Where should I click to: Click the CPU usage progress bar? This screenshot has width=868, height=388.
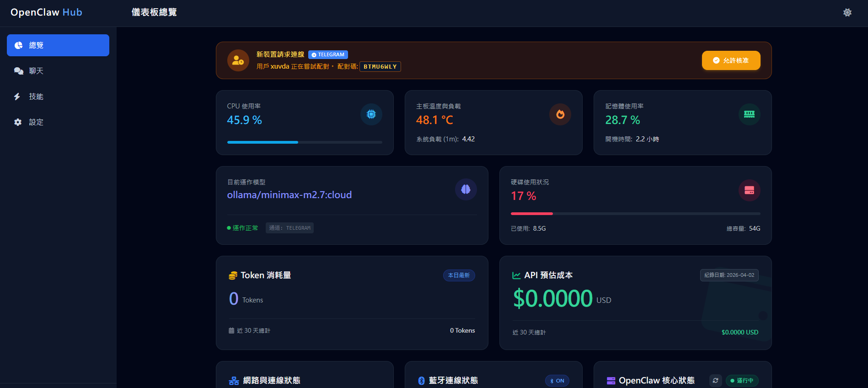[x=305, y=142]
